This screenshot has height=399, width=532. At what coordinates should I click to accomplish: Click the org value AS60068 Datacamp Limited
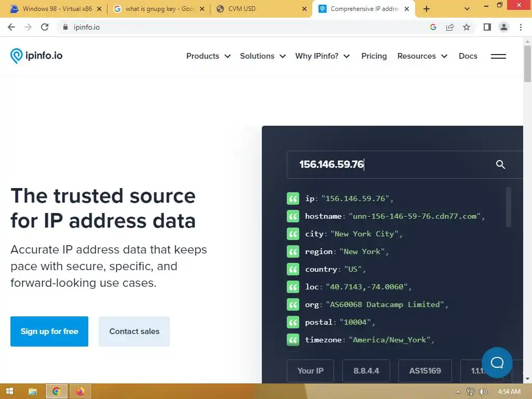coord(385,304)
